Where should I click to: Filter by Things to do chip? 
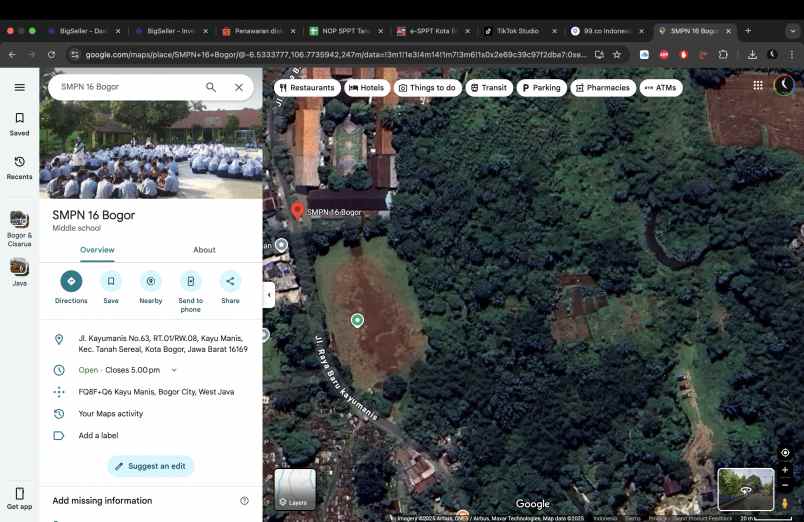[428, 88]
